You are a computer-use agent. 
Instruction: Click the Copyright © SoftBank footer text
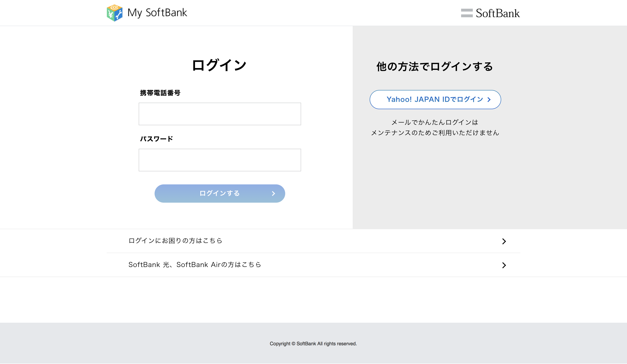coord(313,344)
